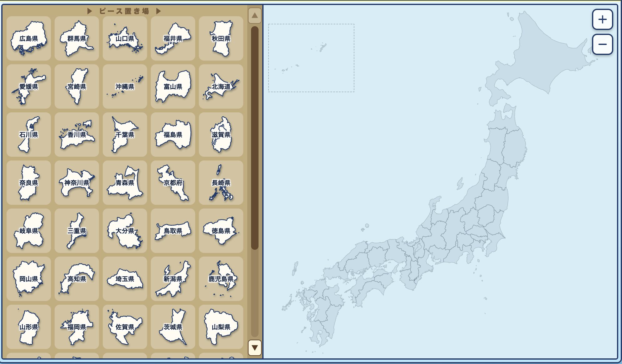Click the 新潟県 piece
This screenshot has height=364, width=622.
(173, 279)
